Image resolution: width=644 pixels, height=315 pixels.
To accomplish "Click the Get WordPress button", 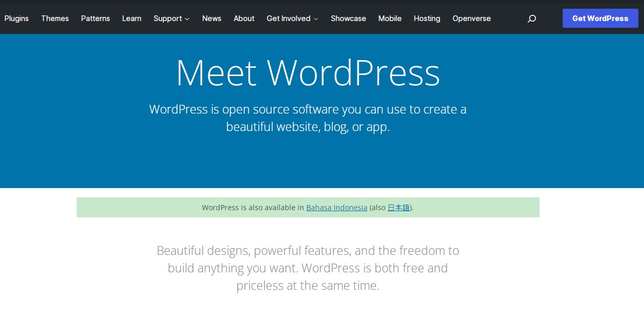I will pyautogui.click(x=600, y=18).
